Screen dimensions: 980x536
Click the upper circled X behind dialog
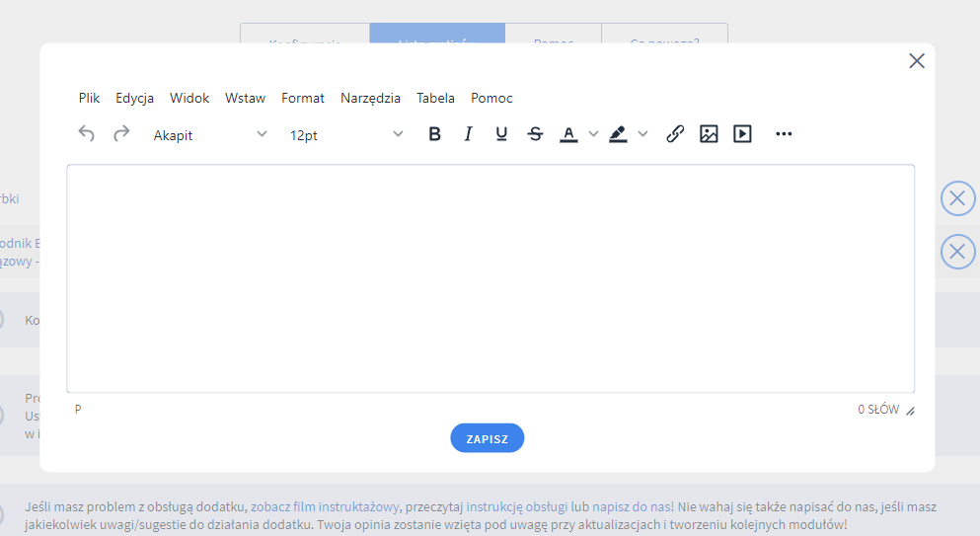(957, 198)
